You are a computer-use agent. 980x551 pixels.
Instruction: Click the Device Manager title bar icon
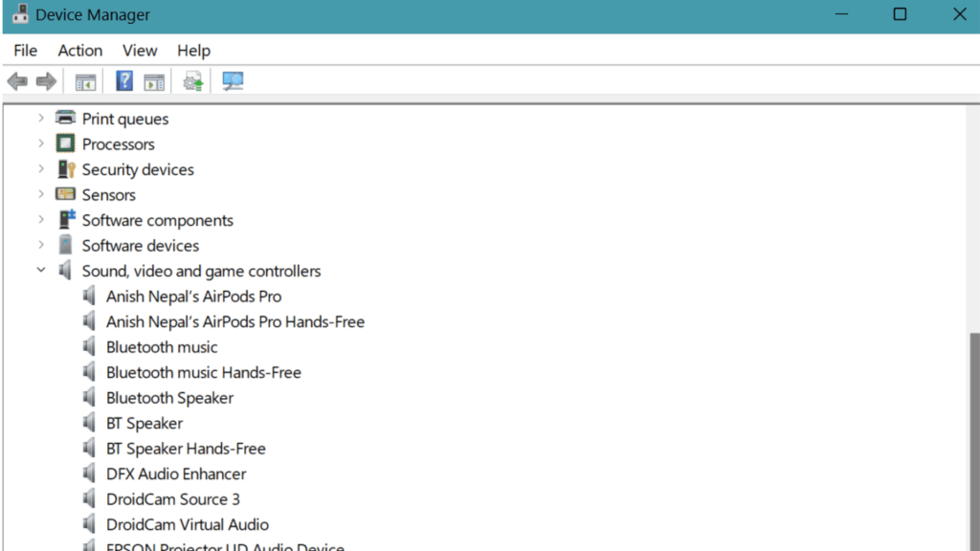(20, 13)
